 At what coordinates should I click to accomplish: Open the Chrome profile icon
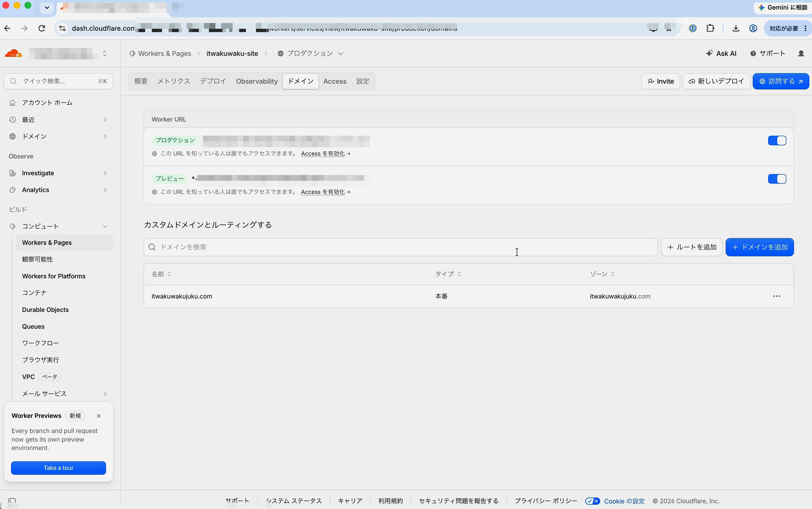click(753, 28)
